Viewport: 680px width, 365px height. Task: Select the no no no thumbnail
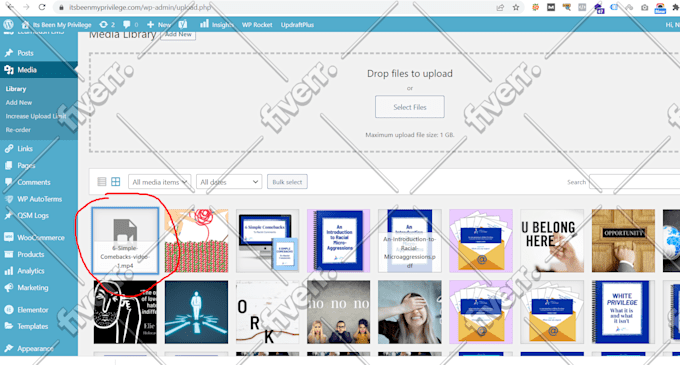click(339, 312)
